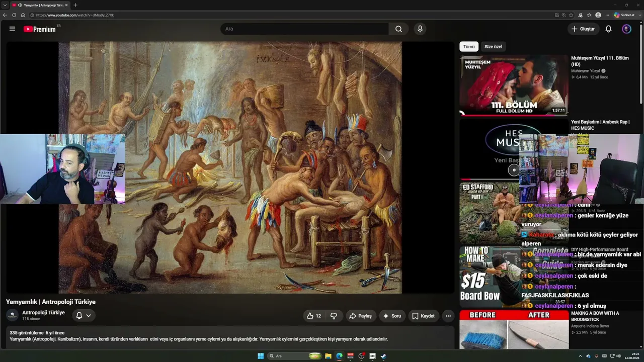Open Muhteşem Yüzyıl 111. Bölüm thumbnail
644x362 pixels.
point(514,85)
